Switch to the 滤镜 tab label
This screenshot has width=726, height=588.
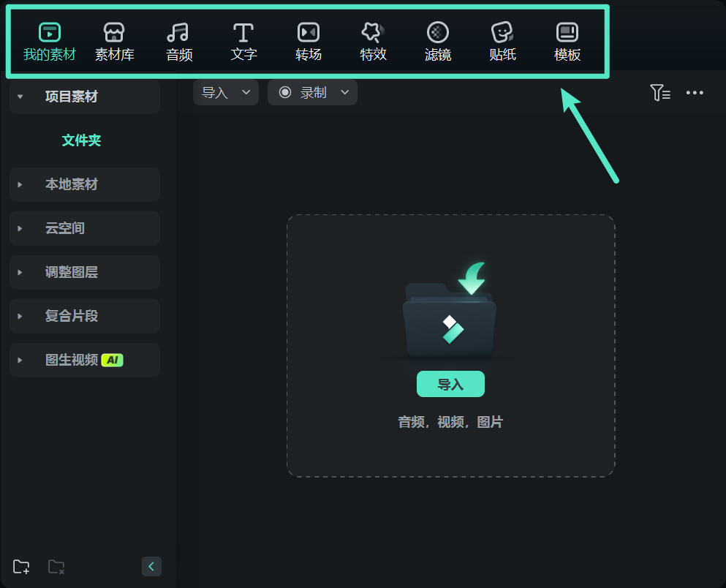tap(438, 55)
